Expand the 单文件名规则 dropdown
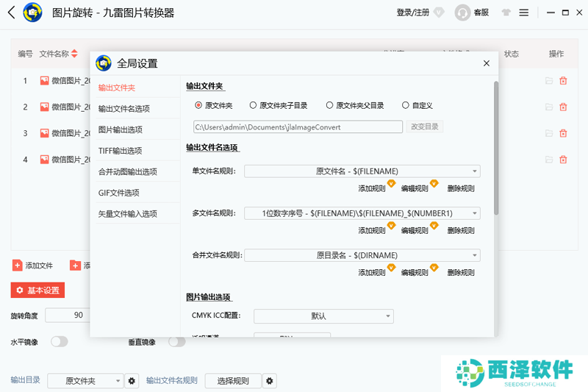588x392 pixels. point(362,171)
